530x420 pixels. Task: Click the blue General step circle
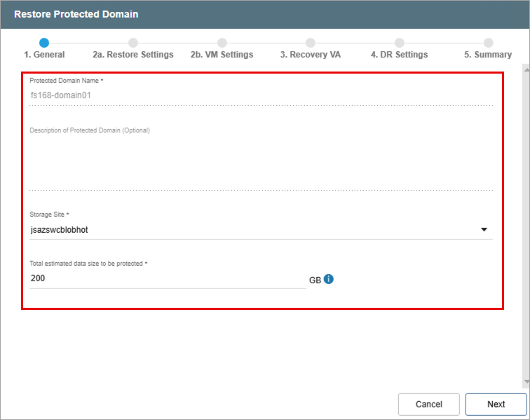[44, 43]
